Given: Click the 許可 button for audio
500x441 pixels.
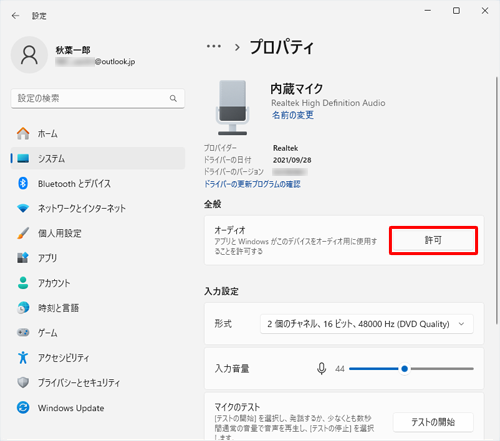Looking at the screenshot, I should (x=433, y=240).
